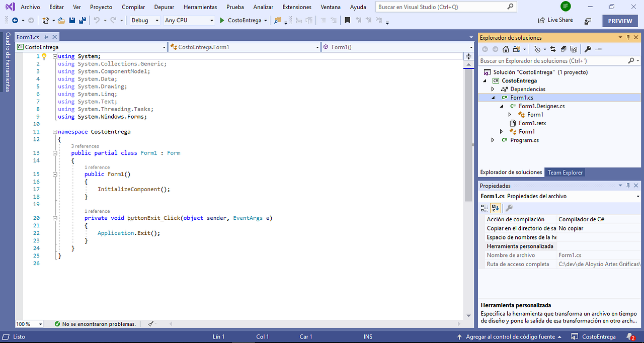Image resolution: width=644 pixels, height=343 pixels.
Task: Click the bookmark toggle icon on the toolbar
Action: coord(348,20)
